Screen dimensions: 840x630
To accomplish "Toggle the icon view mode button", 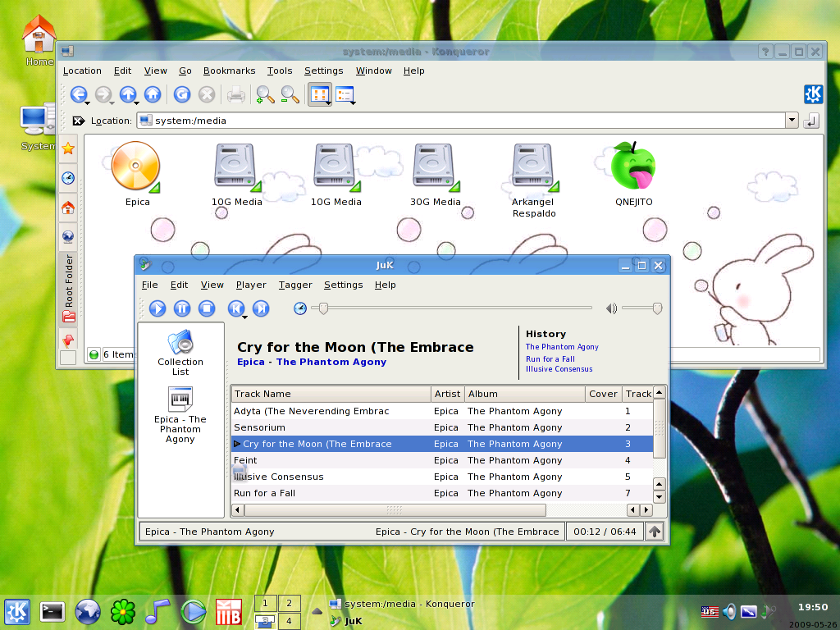I will pos(319,94).
